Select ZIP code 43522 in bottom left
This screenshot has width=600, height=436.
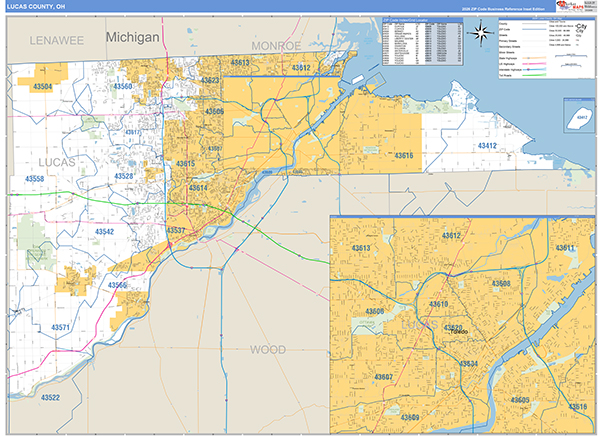pyautogui.click(x=50, y=397)
